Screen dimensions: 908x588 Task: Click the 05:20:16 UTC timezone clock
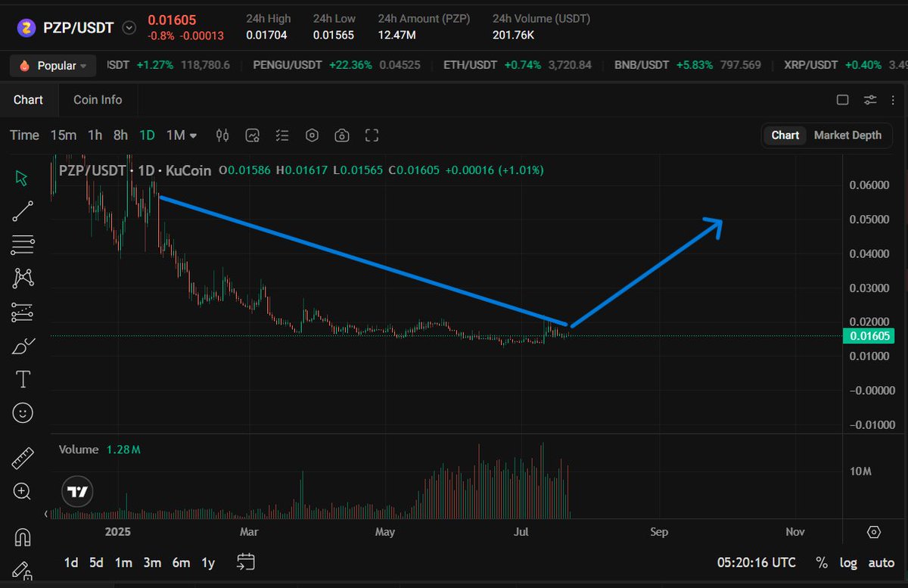click(756, 562)
